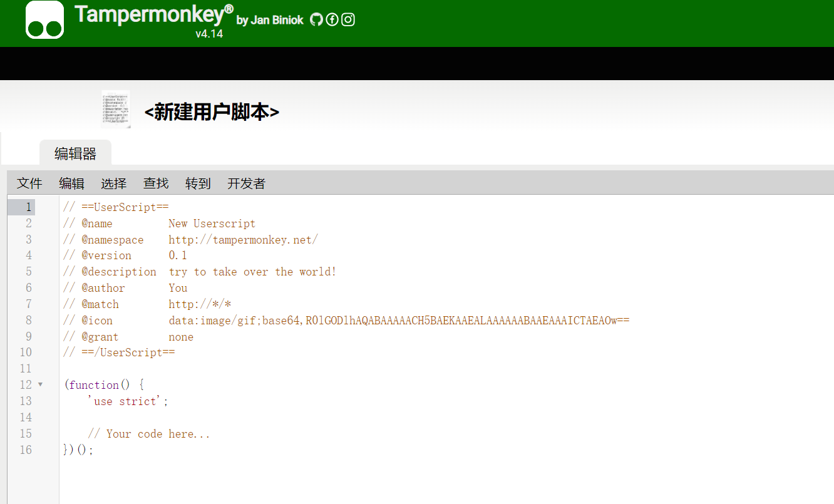The height and width of the screenshot is (504, 834).
Task: Click the v4.14 version label
Action: (209, 34)
